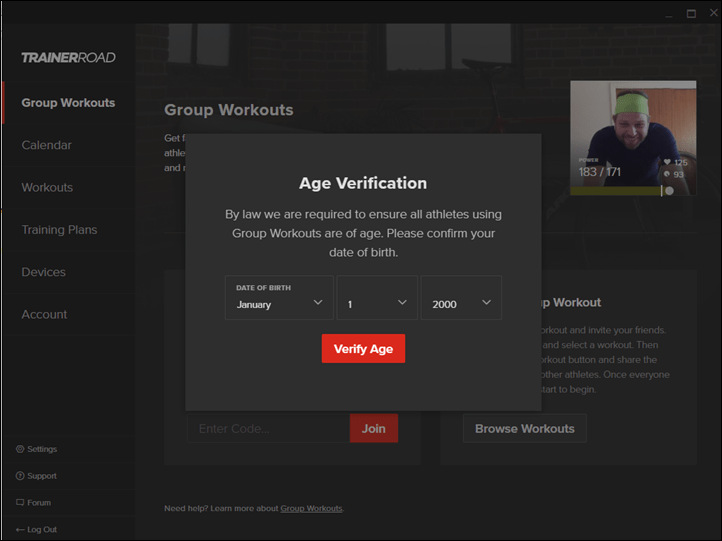This screenshot has height=541, width=722.
Task: Go to Devices in the sidebar
Action: pos(43,272)
